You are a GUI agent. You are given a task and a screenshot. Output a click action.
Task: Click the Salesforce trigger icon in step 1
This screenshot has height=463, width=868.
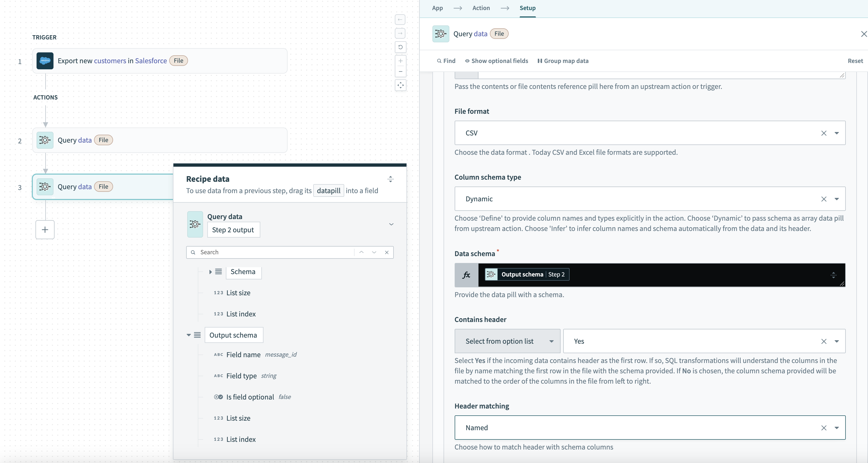click(x=45, y=60)
